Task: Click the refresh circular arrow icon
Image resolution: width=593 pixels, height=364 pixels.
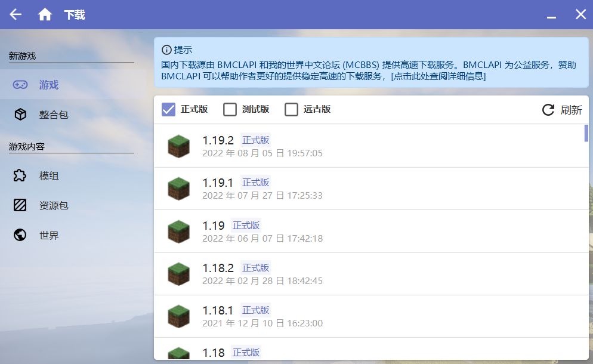Action: click(548, 110)
